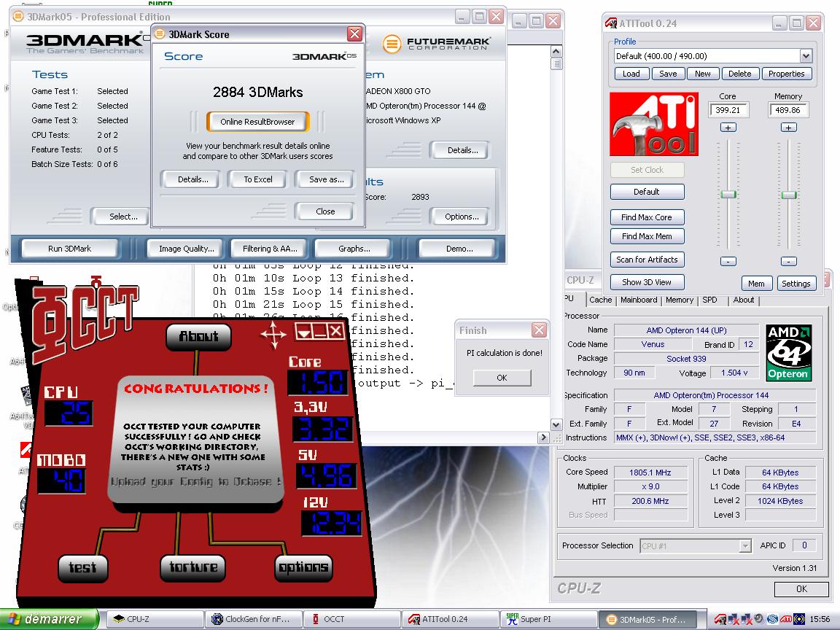Click the 3DMARK logo in the 3DMark05 window
This screenshot has height=630, width=840.
point(86,42)
